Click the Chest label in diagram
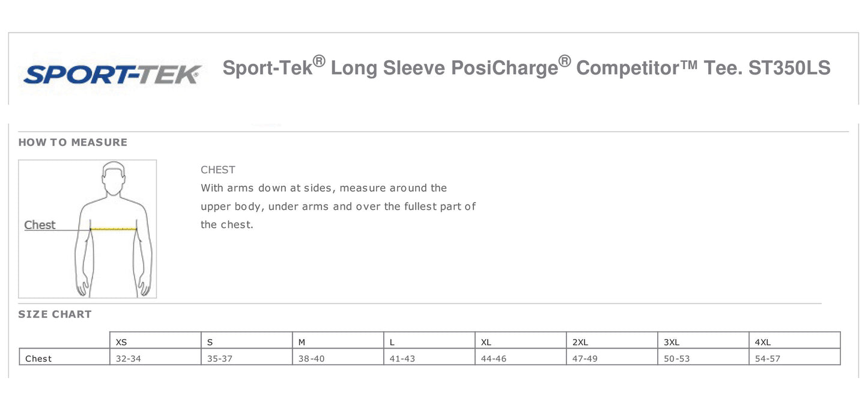This screenshot has height=413, width=868. [40, 225]
